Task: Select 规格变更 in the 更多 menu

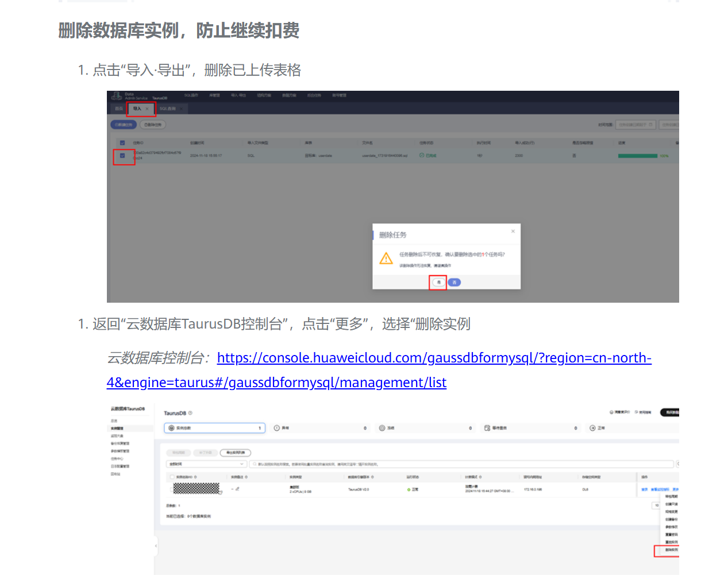Action: tap(671, 512)
